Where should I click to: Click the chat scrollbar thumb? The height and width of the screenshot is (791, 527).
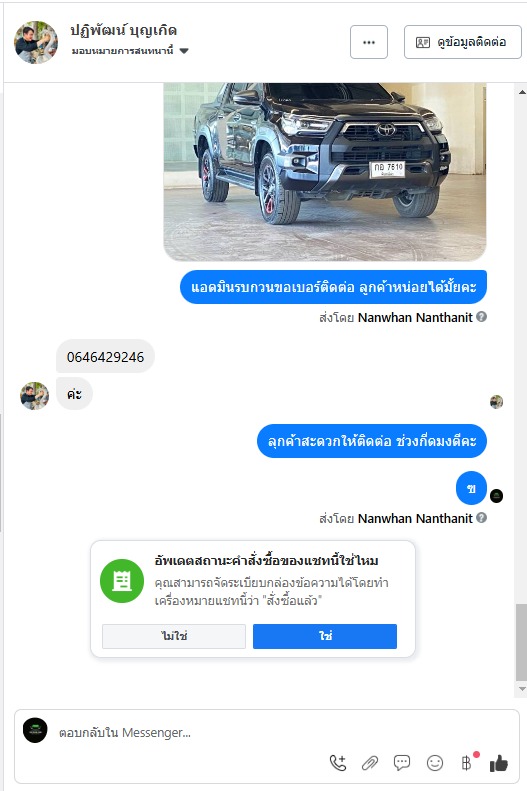pyautogui.click(x=521, y=642)
